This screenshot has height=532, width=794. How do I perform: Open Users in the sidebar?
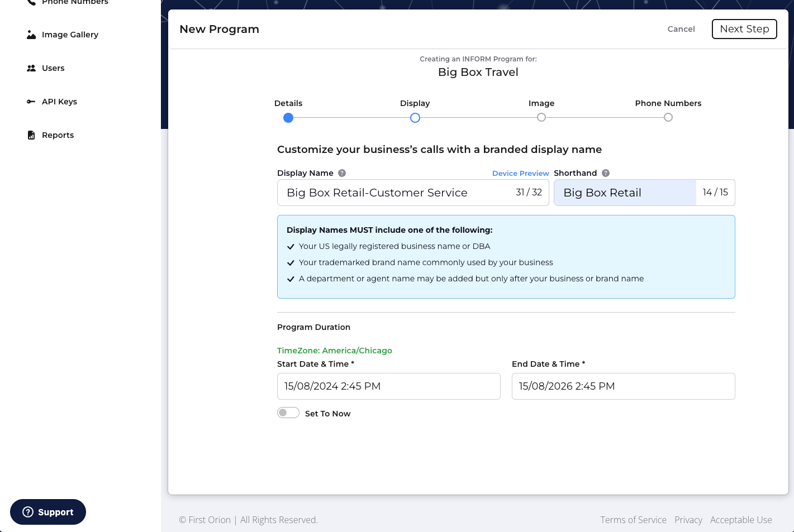[53, 68]
